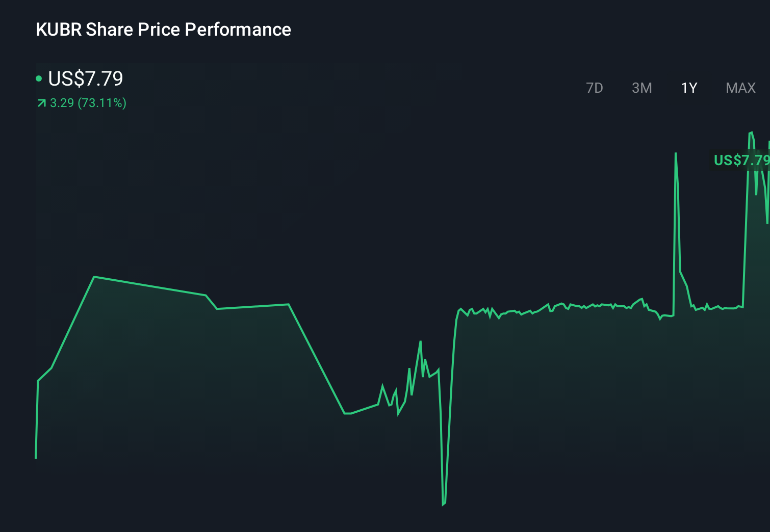Click the 3.29 (73.11%) change indicator

point(88,103)
